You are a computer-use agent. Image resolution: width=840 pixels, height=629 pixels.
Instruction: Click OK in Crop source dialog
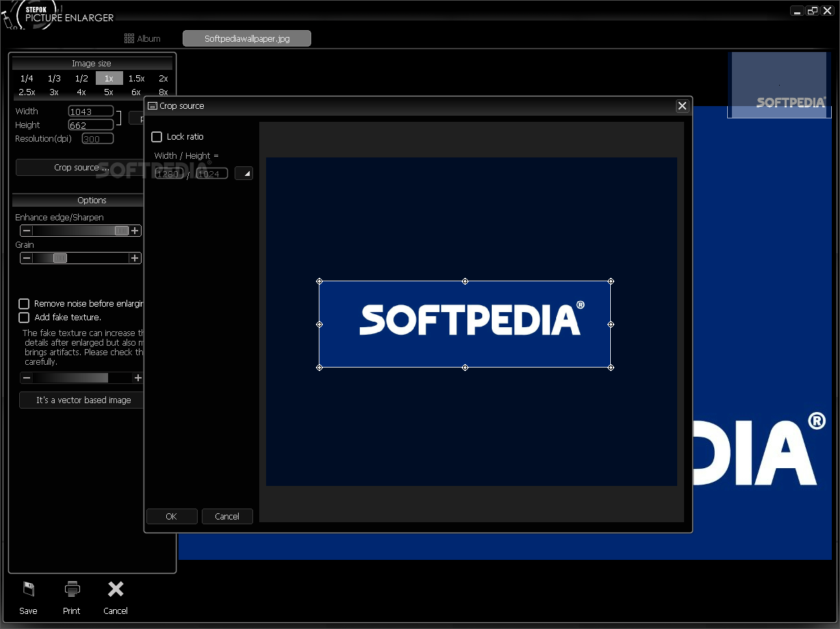pos(172,517)
